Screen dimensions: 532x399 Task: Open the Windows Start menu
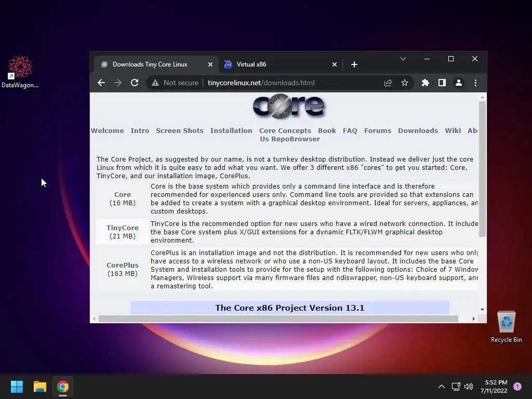tap(17, 387)
